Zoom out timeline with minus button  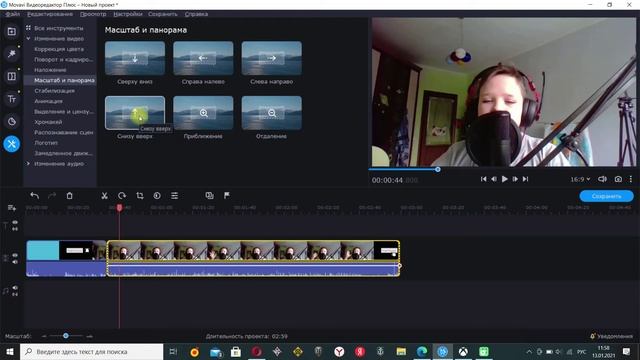pos(44,336)
